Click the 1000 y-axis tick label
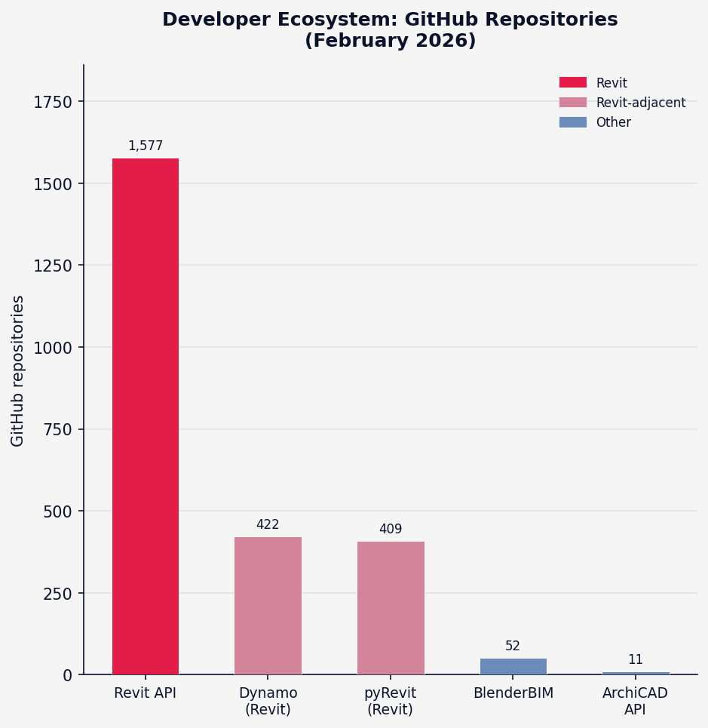Screen dimensions: 708x728 pyautogui.click(x=53, y=348)
